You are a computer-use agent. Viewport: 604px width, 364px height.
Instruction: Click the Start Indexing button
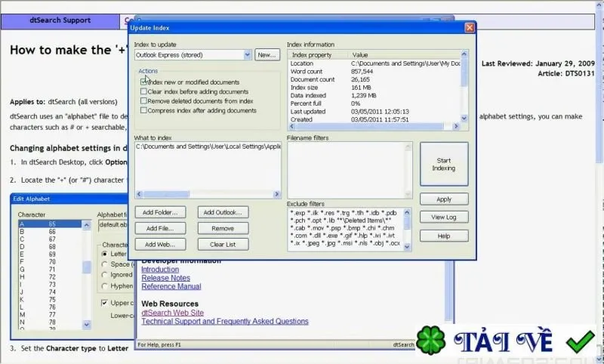[x=444, y=164]
